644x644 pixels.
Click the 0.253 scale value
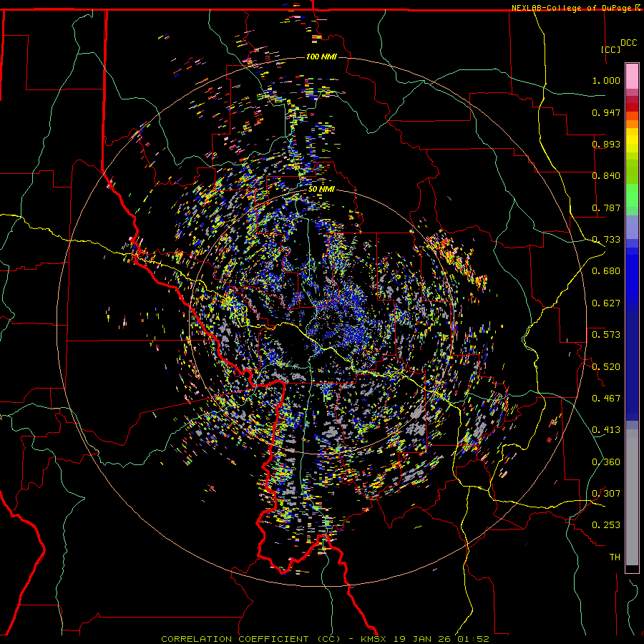(x=606, y=525)
